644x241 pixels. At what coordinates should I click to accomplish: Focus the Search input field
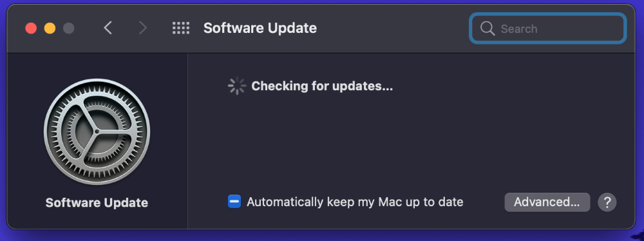(x=548, y=28)
